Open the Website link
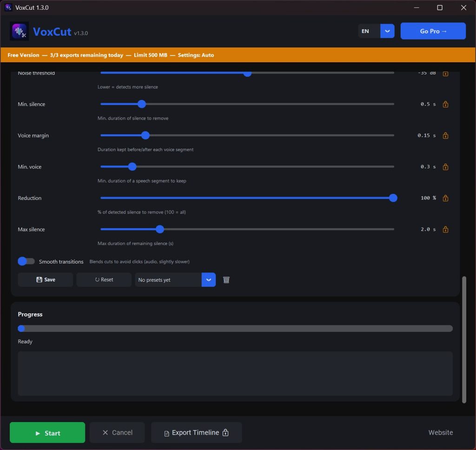 pos(441,432)
